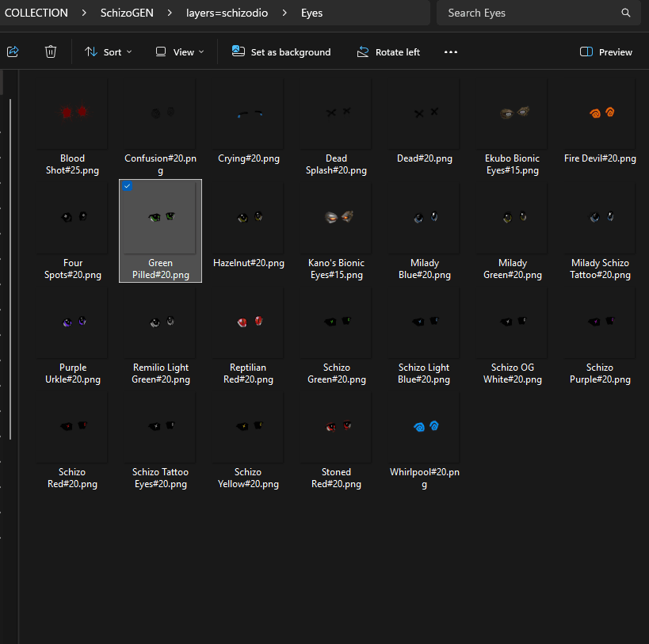This screenshot has width=649, height=644.
Task: Click Set as background button
Action: [281, 52]
